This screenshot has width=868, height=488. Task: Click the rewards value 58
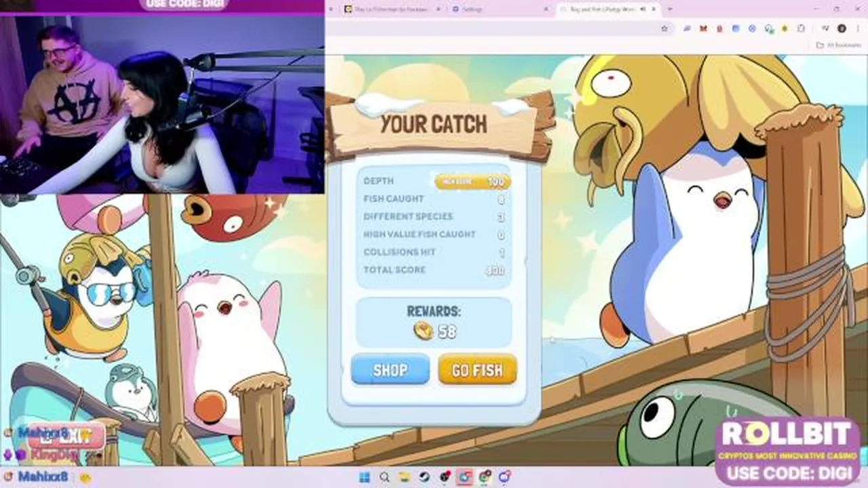pos(448,331)
